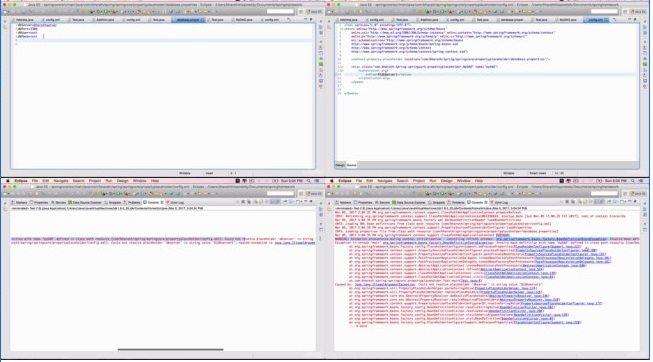Open the Run menu in the stack trace window

pos(433,181)
